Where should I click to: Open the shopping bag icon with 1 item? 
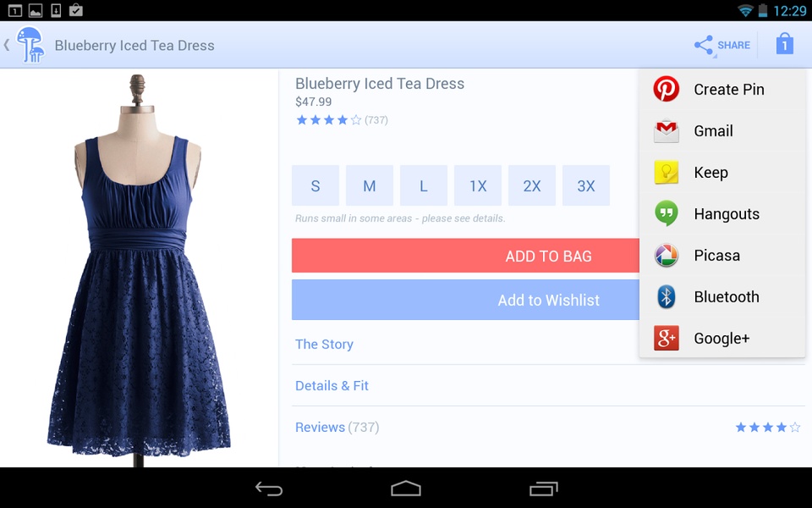pyautogui.click(x=785, y=44)
